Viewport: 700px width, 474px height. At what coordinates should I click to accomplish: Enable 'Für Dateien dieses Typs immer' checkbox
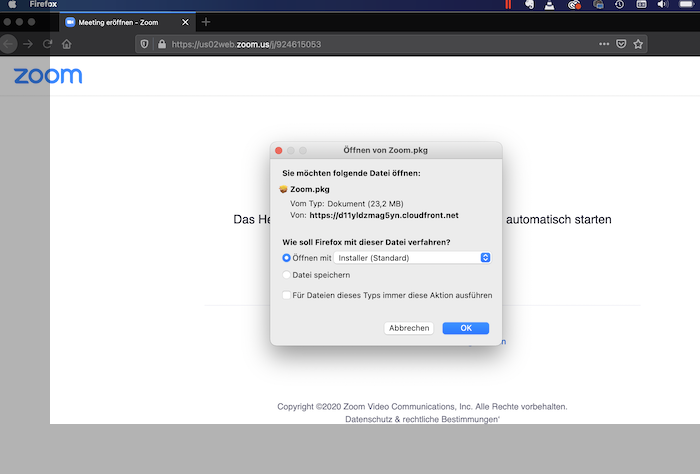287,295
